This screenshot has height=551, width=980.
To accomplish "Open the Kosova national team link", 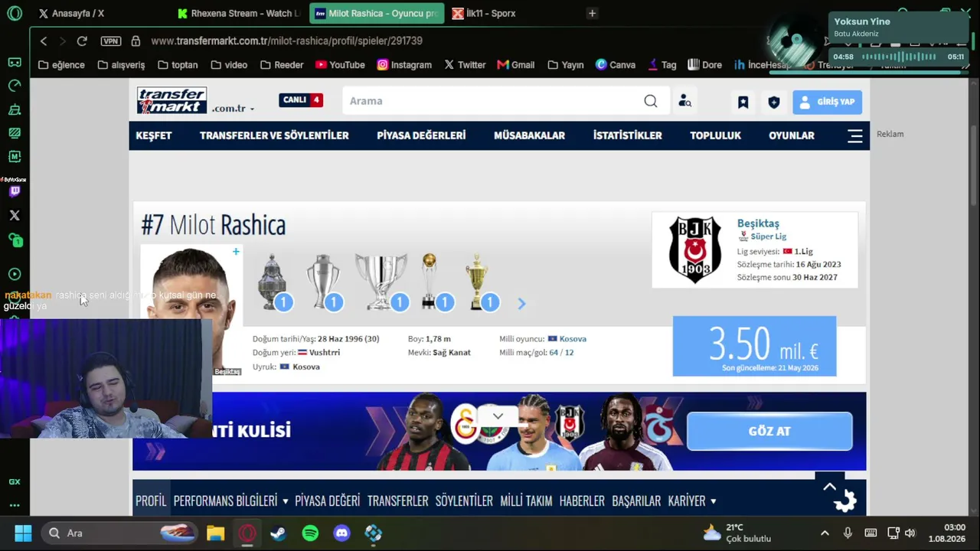I will (x=573, y=339).
